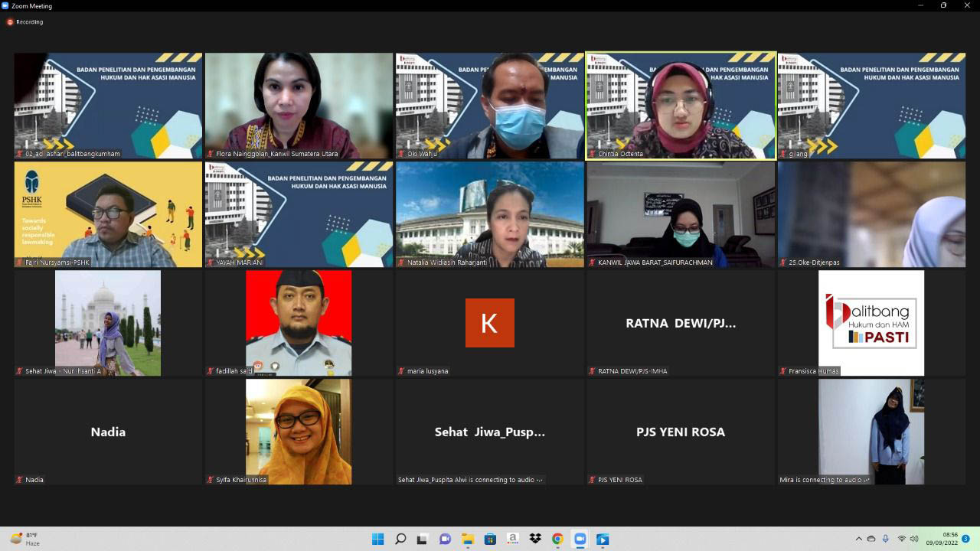This screenshot has height=551, width=980.
Task: Select RATNA DEWI/PJ... participant tile
Action: tap(681, 323)
